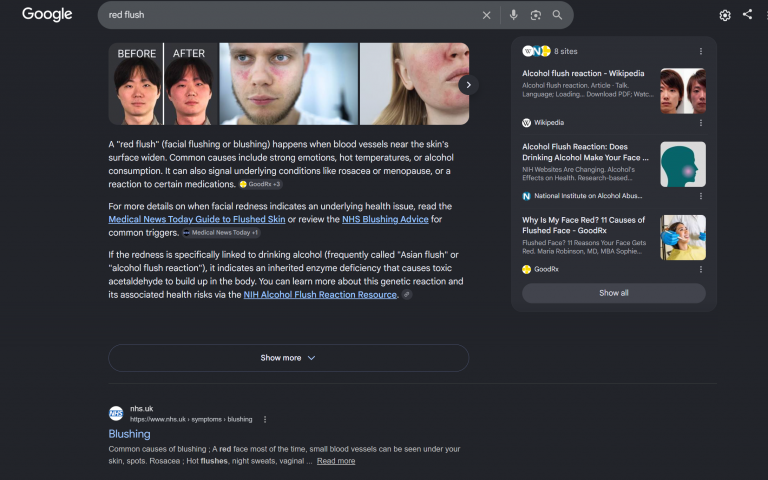
Task: Open Google Lens image search icon
Action: click(x=535, y=15)
